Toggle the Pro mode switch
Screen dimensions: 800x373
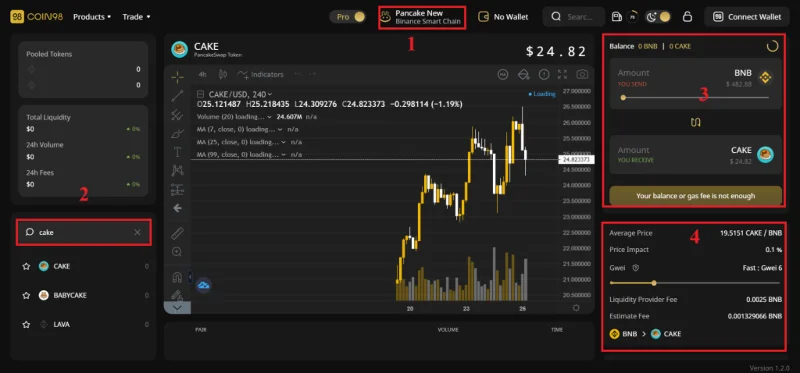(347, 17)
